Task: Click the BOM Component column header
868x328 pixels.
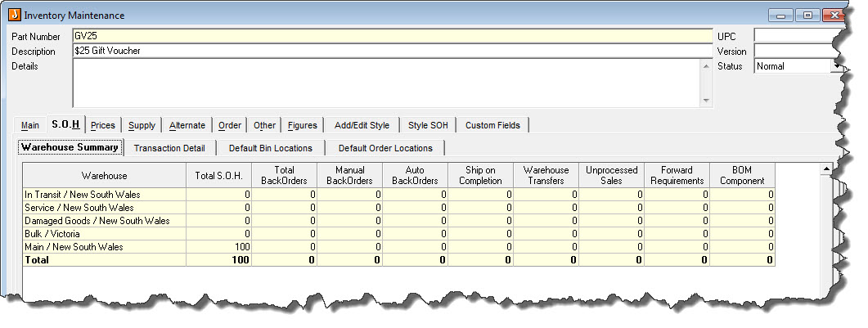Action: click(742, 175)
